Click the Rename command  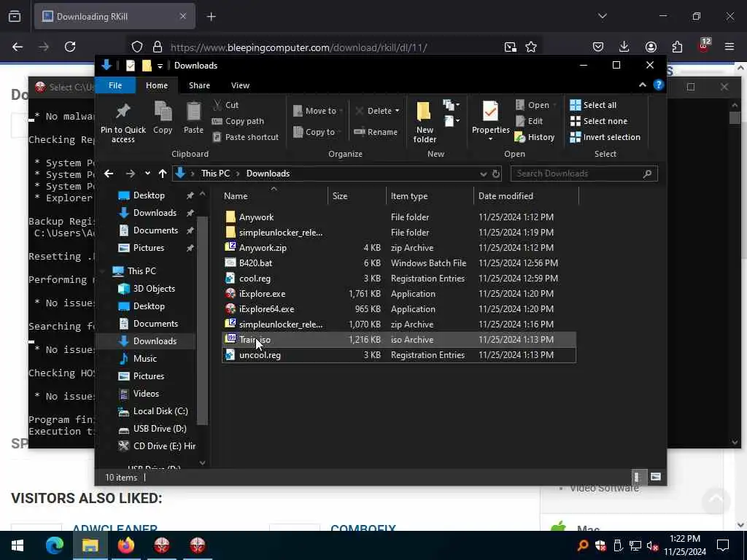(x=376, y=132)
